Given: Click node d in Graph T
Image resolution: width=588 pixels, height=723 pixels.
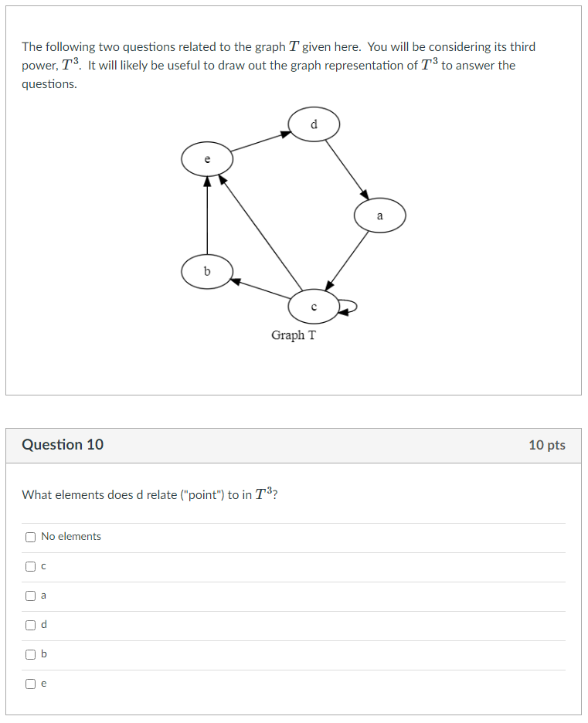Looking at the screenshot, I should 314,124.
